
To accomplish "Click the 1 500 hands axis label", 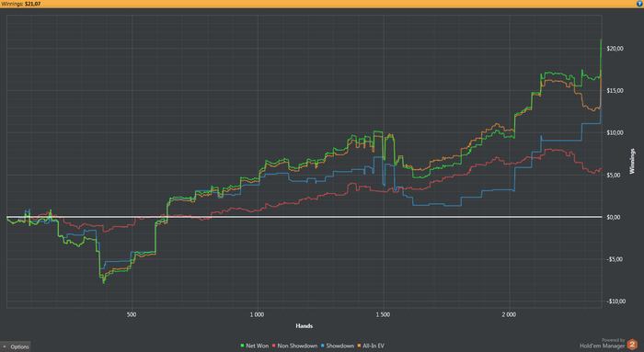I will tap(384, 314).
